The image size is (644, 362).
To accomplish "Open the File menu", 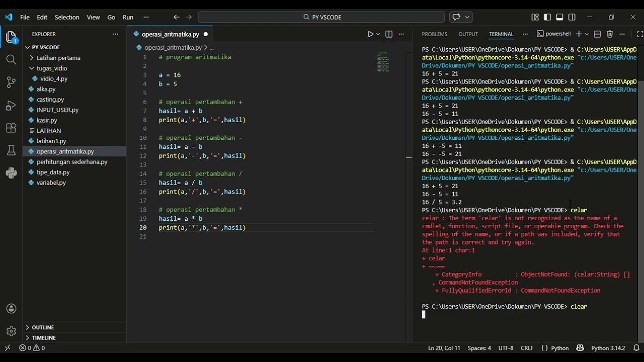I will click(25, 17).
